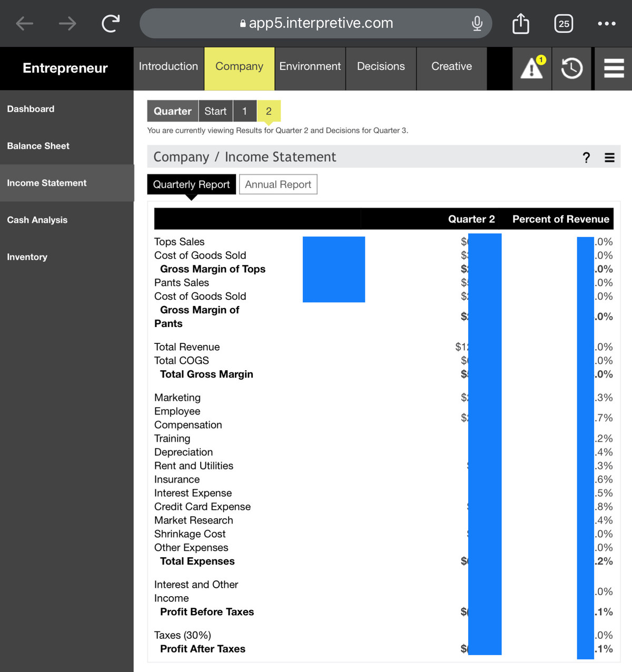
Task: Open the tab switcher showing 25
Action: pos(564,23)
